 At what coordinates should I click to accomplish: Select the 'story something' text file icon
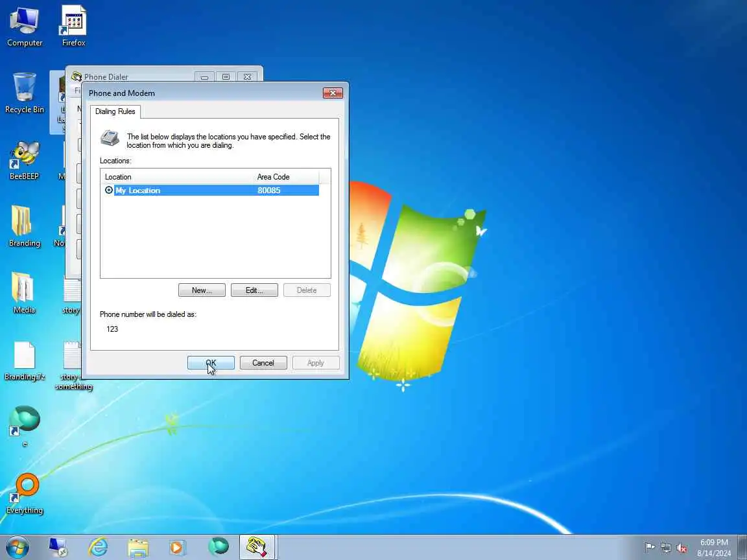click(73, 366)
